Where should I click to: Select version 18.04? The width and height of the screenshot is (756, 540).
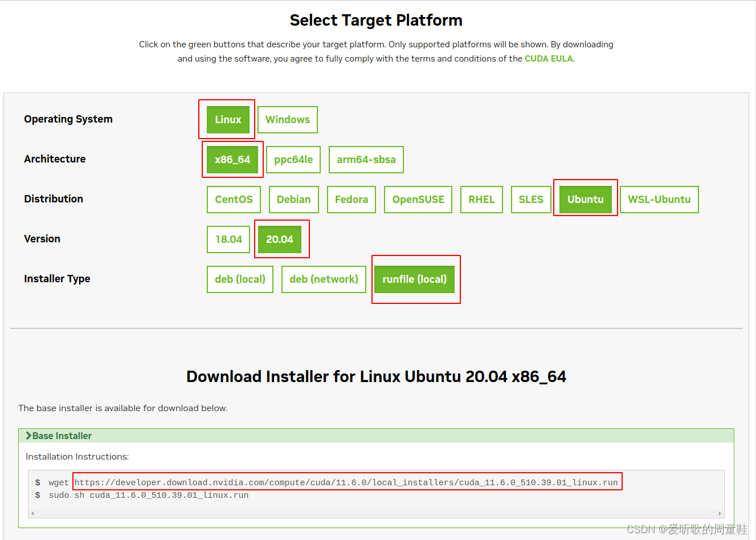228,239
